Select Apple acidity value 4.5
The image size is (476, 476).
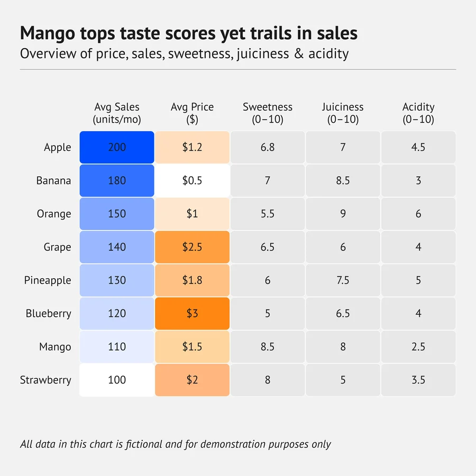coord(418,147)
